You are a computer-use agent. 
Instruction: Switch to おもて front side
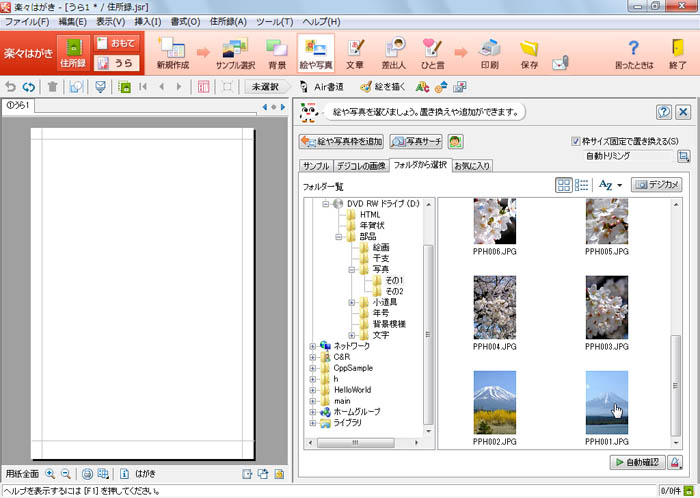[x=115, y=43]
